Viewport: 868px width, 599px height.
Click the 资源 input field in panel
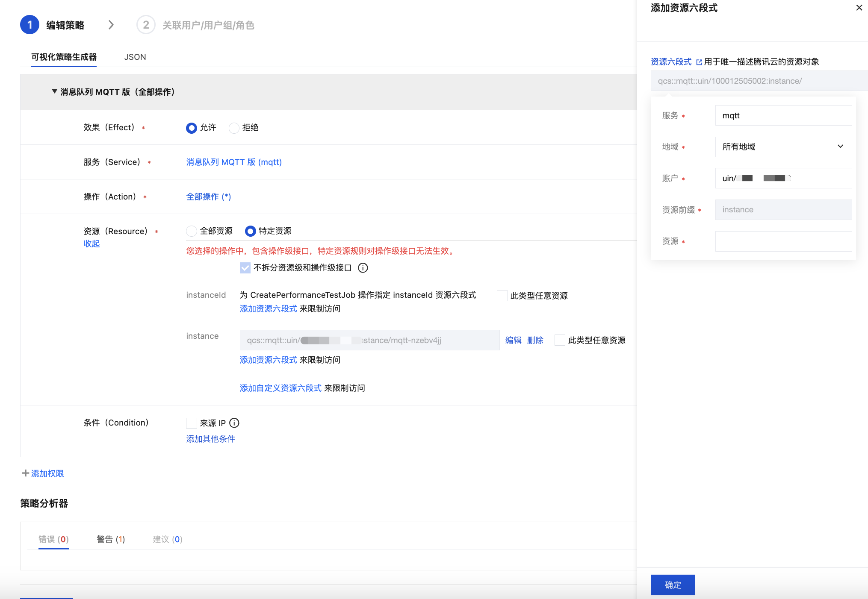[783, 241]
